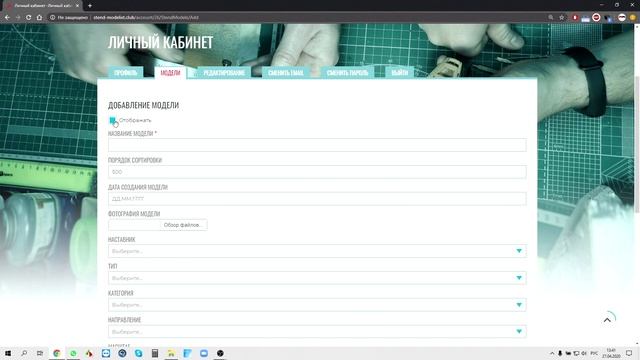
Task: Click the Дата создания модели field
Action: (x=317, y=199)
